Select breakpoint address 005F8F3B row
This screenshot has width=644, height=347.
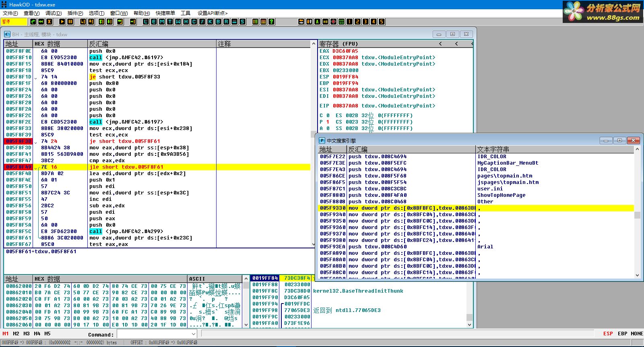(19, 141)
